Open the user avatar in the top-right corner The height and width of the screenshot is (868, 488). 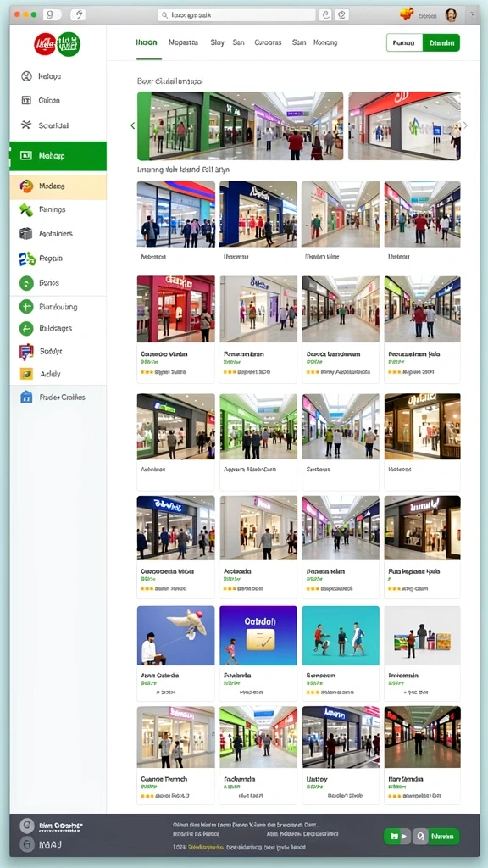coord(451,15)
